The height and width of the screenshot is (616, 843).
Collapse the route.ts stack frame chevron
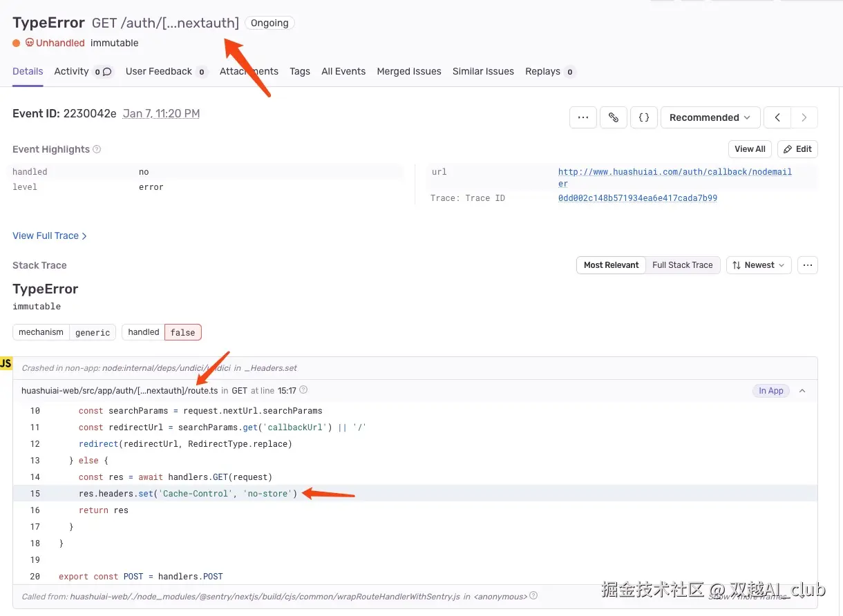pos(802,390)
